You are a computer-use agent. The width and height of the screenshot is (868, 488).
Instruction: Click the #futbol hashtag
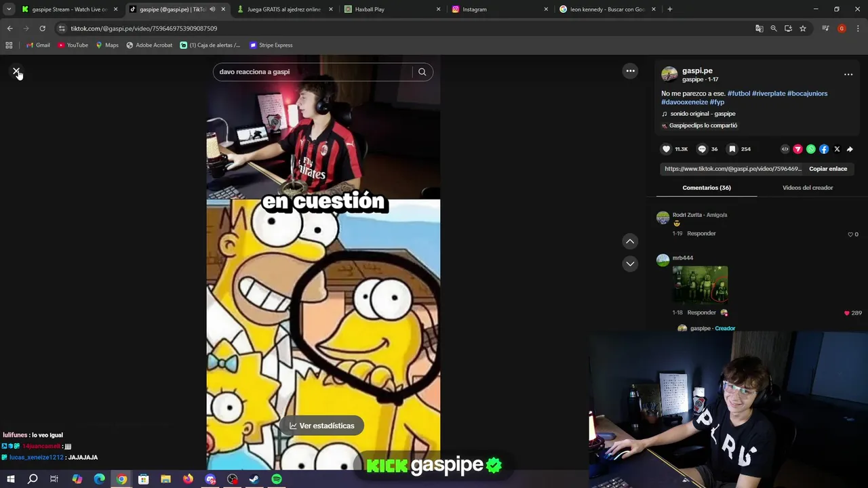738,94
